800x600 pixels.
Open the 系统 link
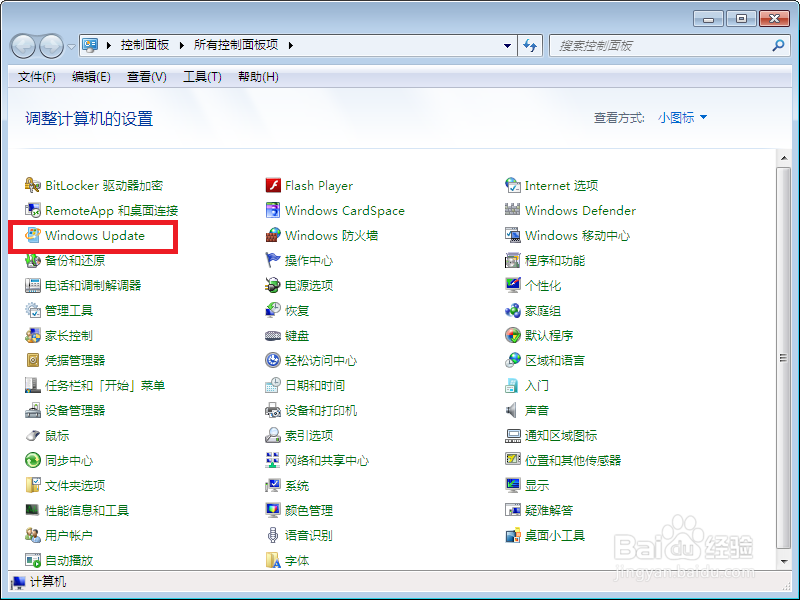point(297,485)
